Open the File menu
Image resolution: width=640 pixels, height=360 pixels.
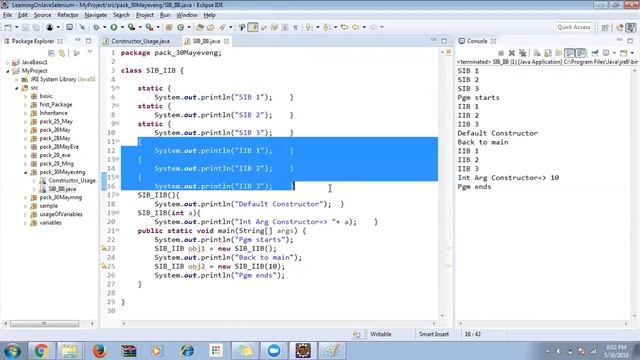[x=7, y=15]
